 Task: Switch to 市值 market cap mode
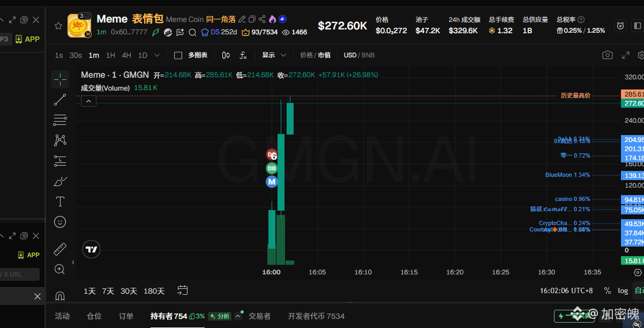click(324, 55)
